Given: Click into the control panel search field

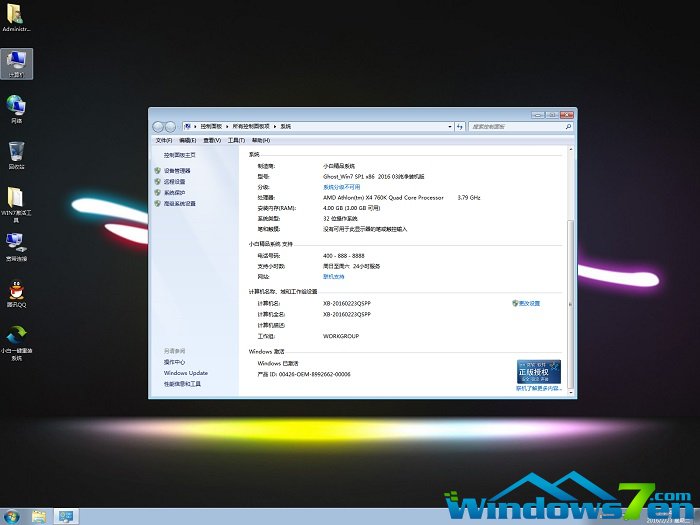Looking at the screenshot, I should [x=516, y=127].
